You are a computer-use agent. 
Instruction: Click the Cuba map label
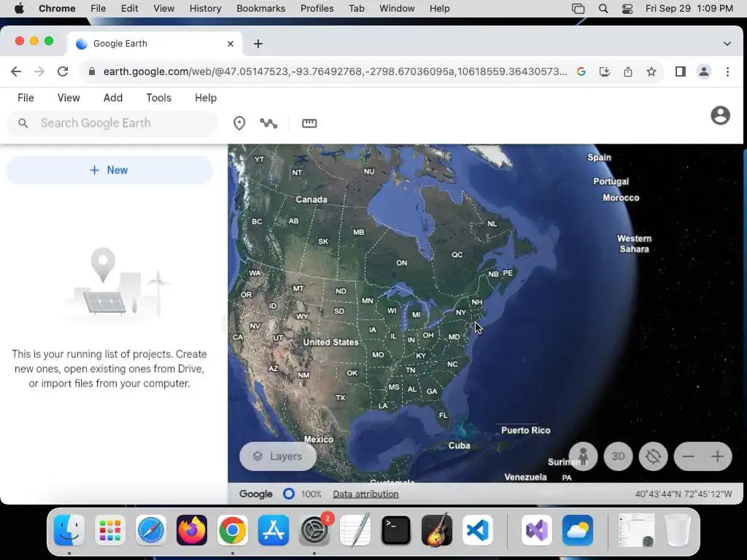coord(460,446)
